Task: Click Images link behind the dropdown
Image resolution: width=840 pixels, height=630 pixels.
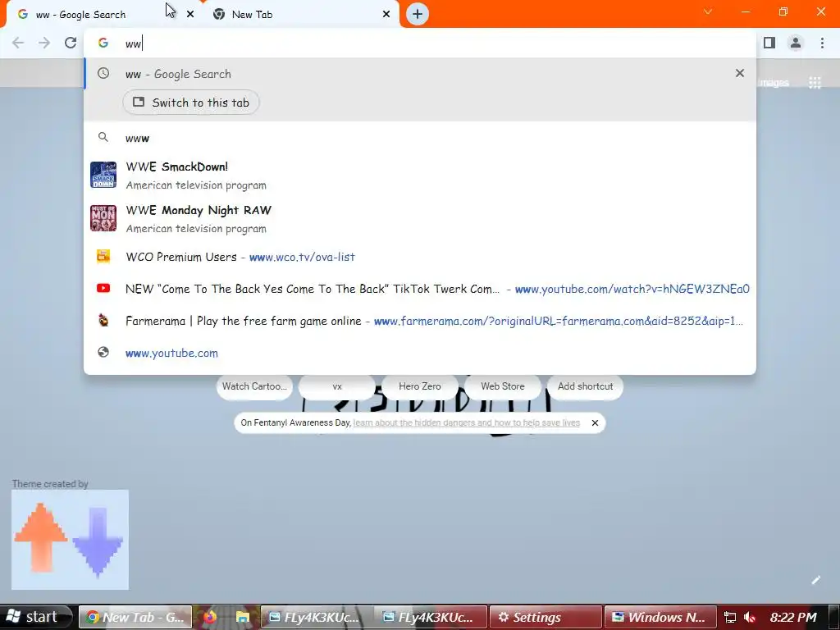Action: pos(774,83)
